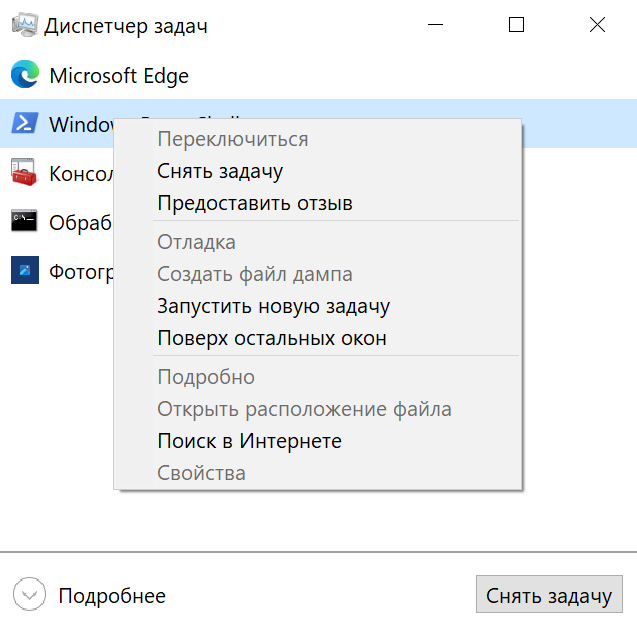Maximize the Task Manager window
This screenshot has width=637, height=634.
coord(516,26)
